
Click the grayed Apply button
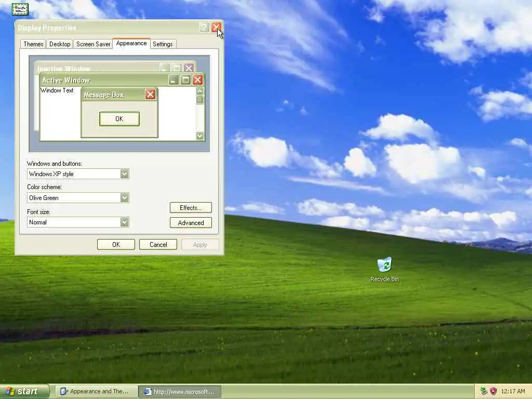click(x=200, y=245)
